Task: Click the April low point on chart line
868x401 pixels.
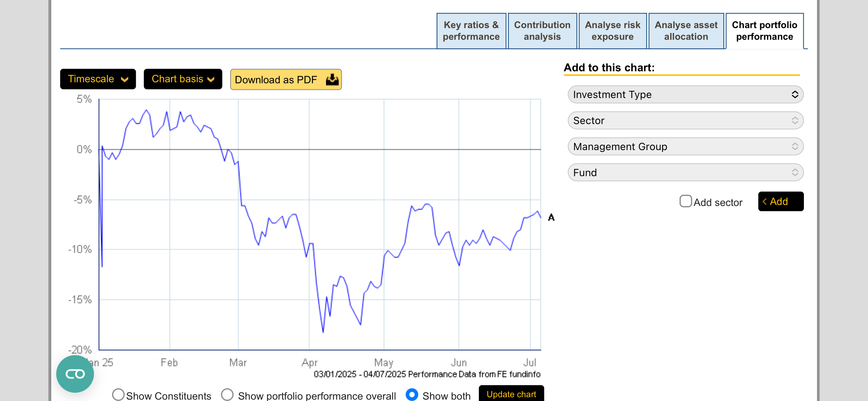Action: (x=323, y=332)
